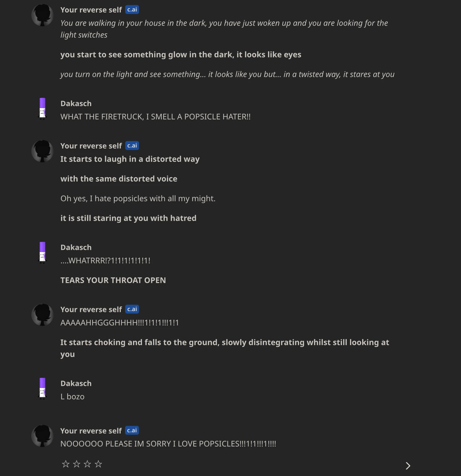This screenshot has height=476, width=461.
Task: Open the Your reverse self character profile link
Action: (x=91, y=146)
